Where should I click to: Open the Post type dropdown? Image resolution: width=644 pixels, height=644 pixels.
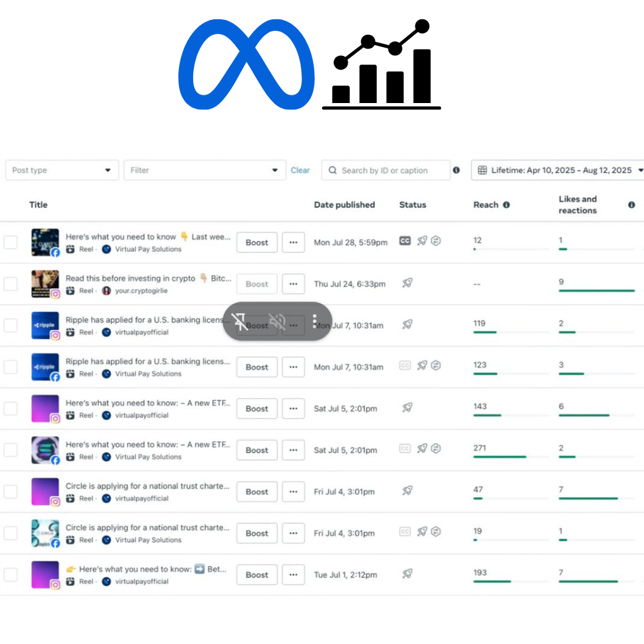coord(62,170)
